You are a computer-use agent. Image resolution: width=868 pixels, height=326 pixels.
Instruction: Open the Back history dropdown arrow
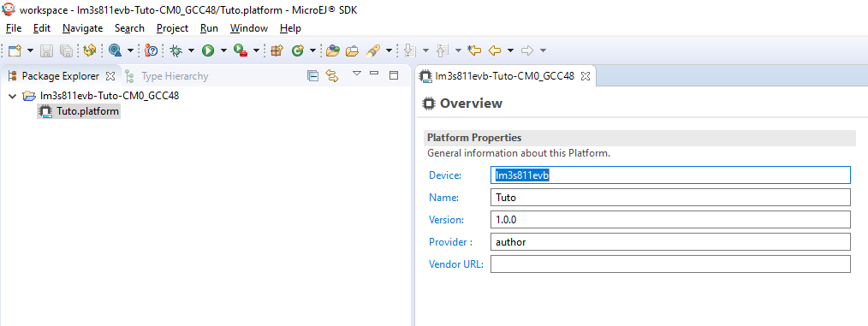point(510,50)
